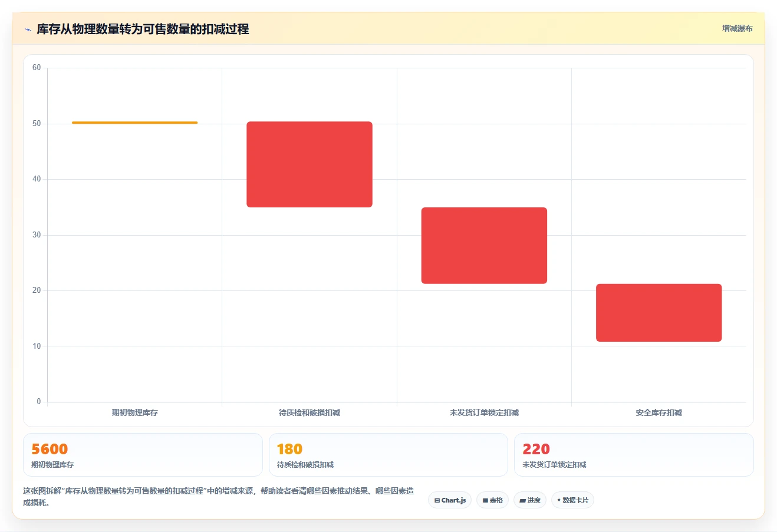Select the 180 待质检和破损扣减 data card
This screenshot has width=777, height=532.
(x=388, y=455)
